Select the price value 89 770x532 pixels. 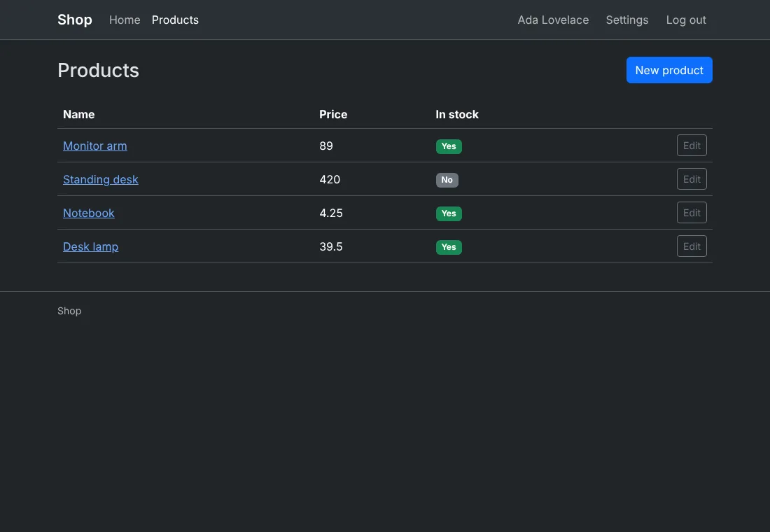tap(326, 146)
